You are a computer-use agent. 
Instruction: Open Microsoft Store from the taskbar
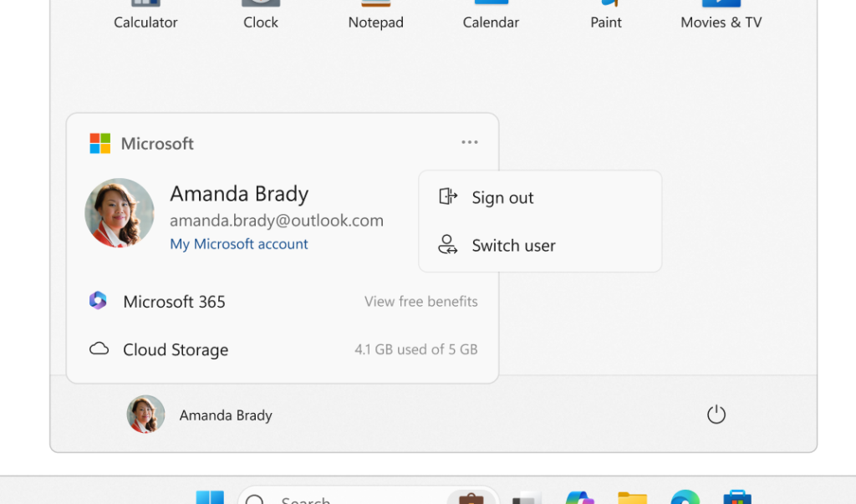[x=736, y=498]
